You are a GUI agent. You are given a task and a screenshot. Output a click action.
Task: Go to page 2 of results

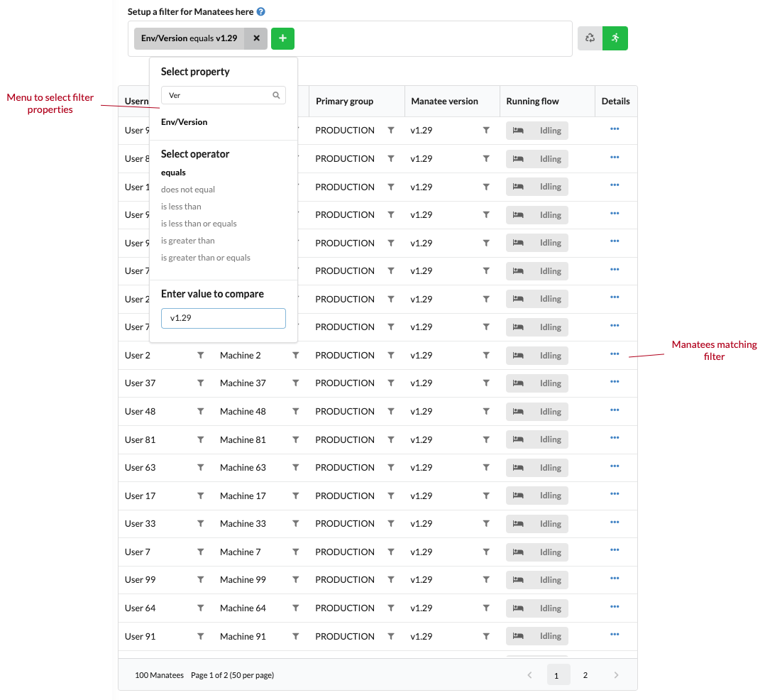tap(585, 675)
